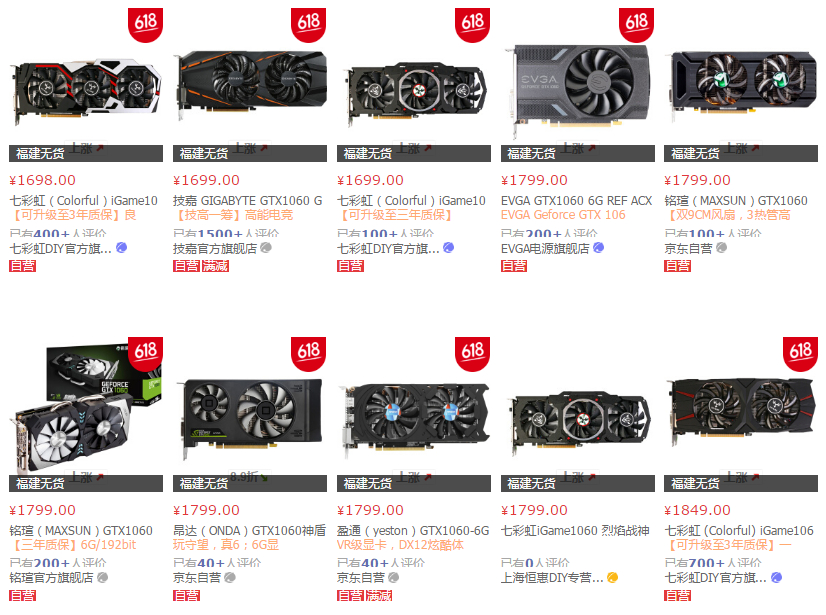Open the EVGA GTX1060 6G REF ACX title link
826x615 pixels.
pos(576,201)
